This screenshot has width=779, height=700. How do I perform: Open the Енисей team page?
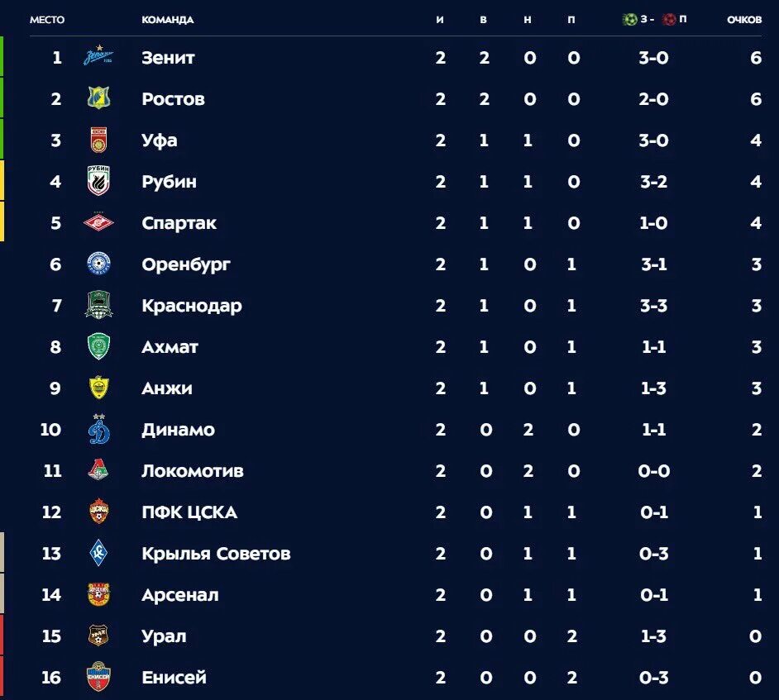pyautogui.click(x=174, y=678)
